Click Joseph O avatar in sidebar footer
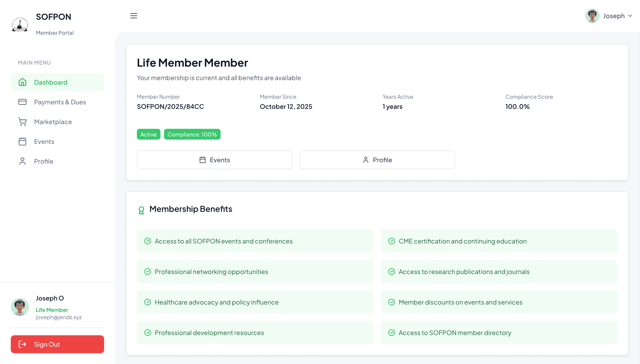 20,307
